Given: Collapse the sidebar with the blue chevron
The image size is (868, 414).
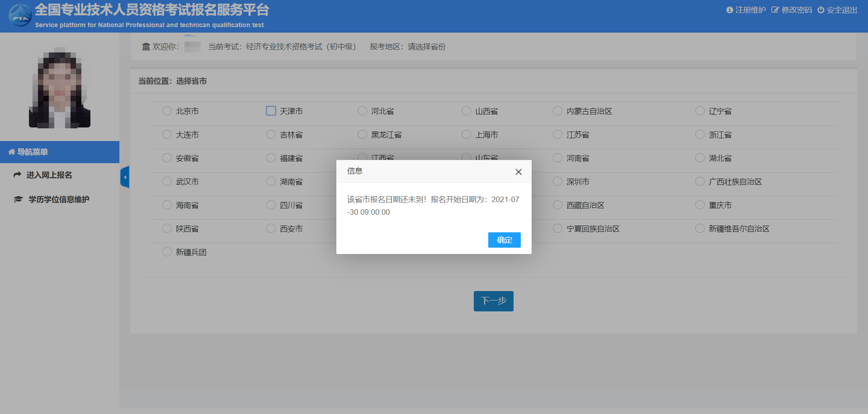Looking at the screenshot, I should click(x=125, y=177).
